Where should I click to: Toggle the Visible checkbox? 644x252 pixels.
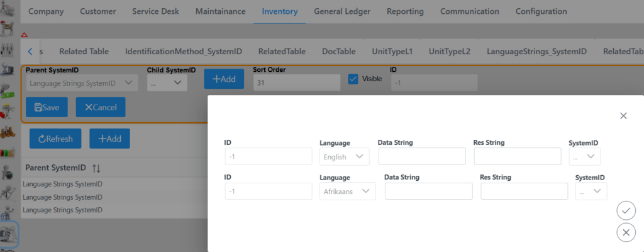coord(353,79)
